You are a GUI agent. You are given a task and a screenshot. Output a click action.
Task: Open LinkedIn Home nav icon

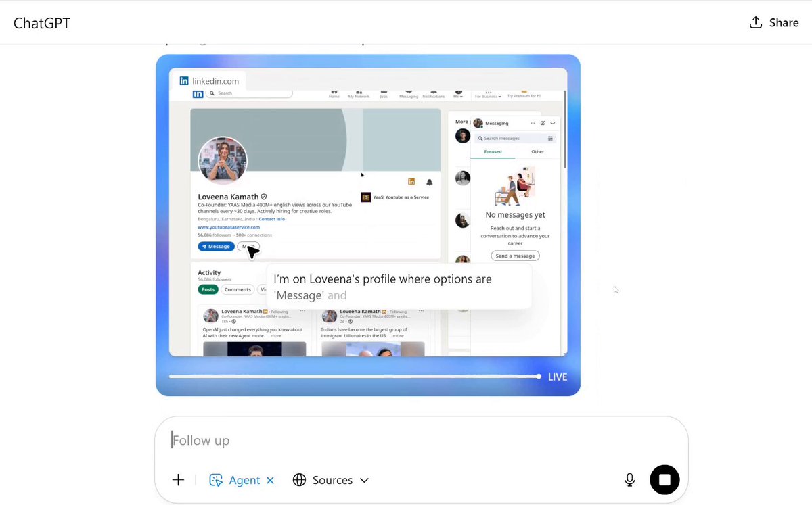pyautogui.click(x=334, y=93)
